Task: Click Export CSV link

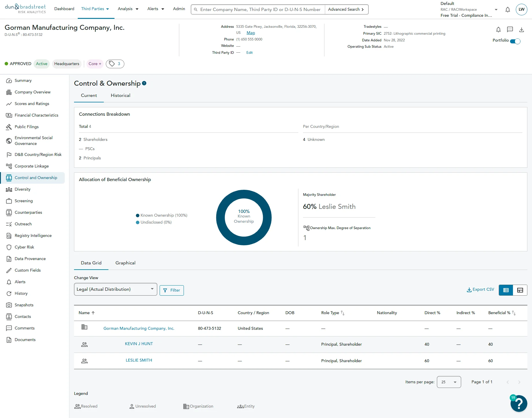Action: point(481,290)
